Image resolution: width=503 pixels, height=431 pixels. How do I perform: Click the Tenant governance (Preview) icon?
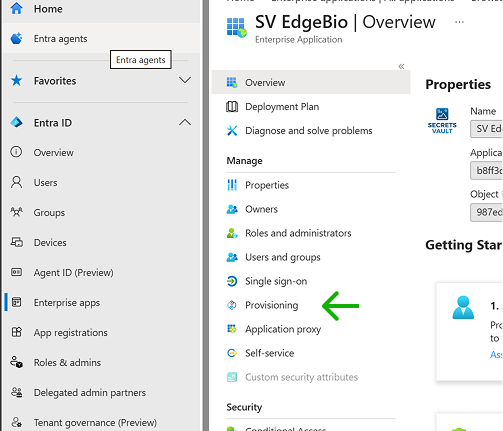(16, 422)
